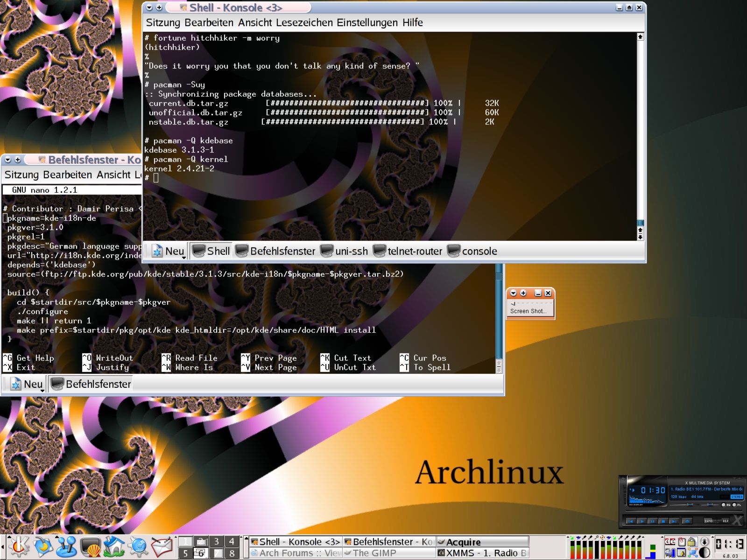Launch the Konqueror web browser globe icon
Viewport: 747px width, 560px height.
pos(138,547)
